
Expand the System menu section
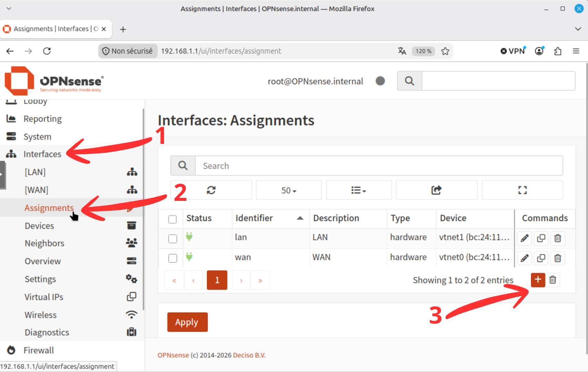[37, 137]
